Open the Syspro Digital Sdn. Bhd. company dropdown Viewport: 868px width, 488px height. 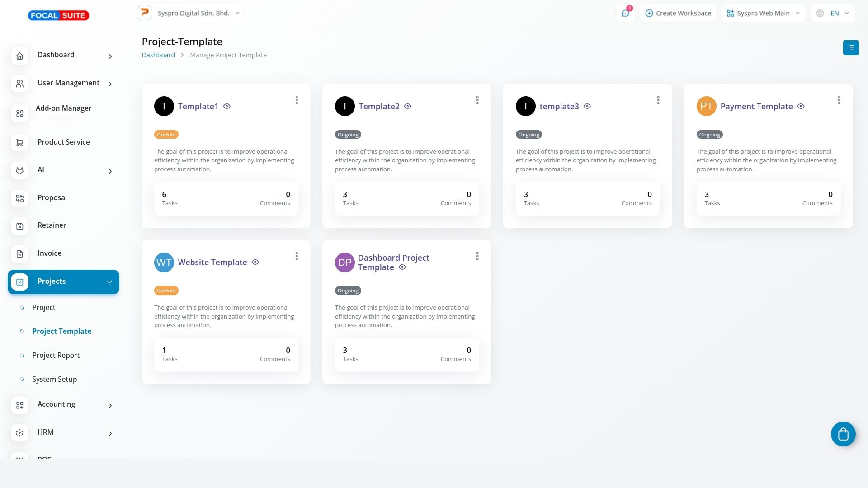pyautogui.click(x=189, y=13)
